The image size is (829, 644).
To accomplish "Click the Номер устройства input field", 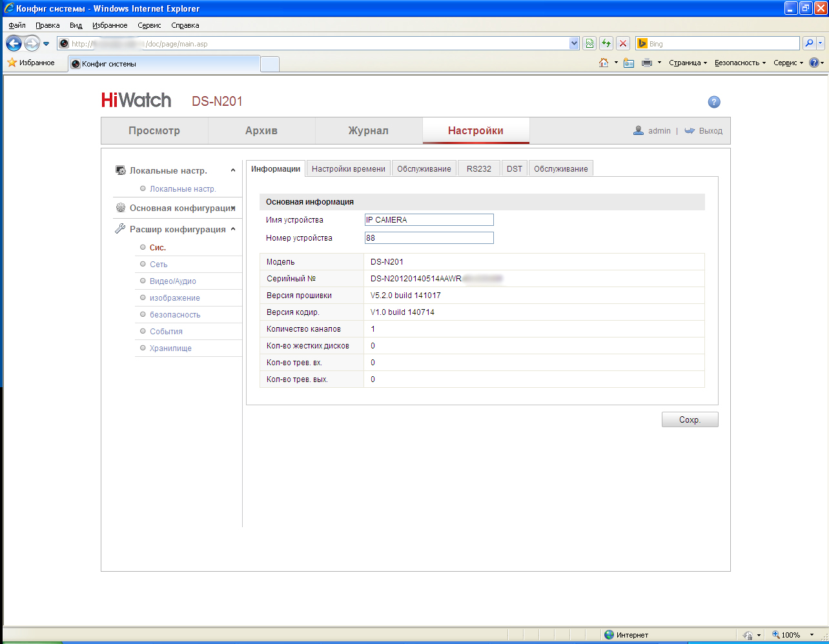I will [x=429, y=238].
